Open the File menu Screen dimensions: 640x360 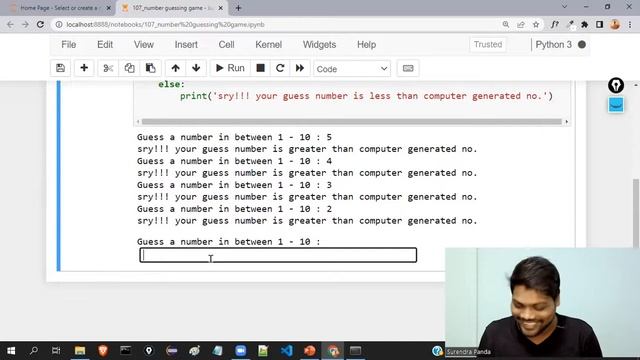[69, 44]
